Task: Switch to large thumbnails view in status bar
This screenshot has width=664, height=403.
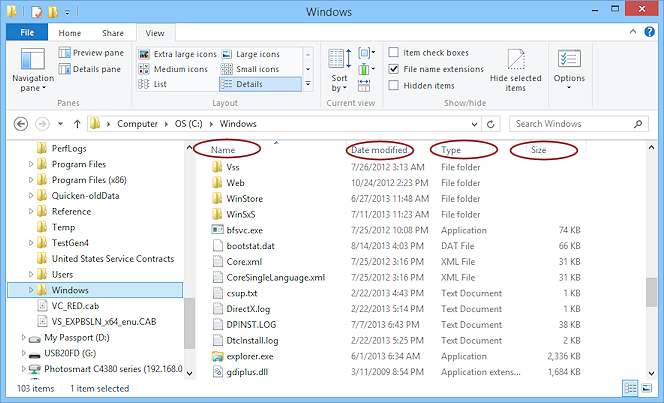Action: (x=646, y=388)
